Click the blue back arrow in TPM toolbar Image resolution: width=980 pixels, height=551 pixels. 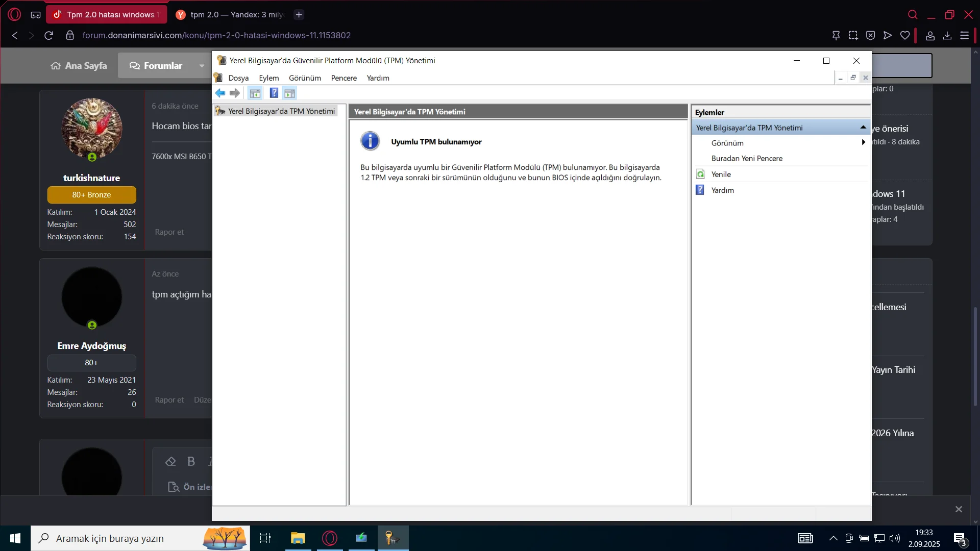coord(220,93)
